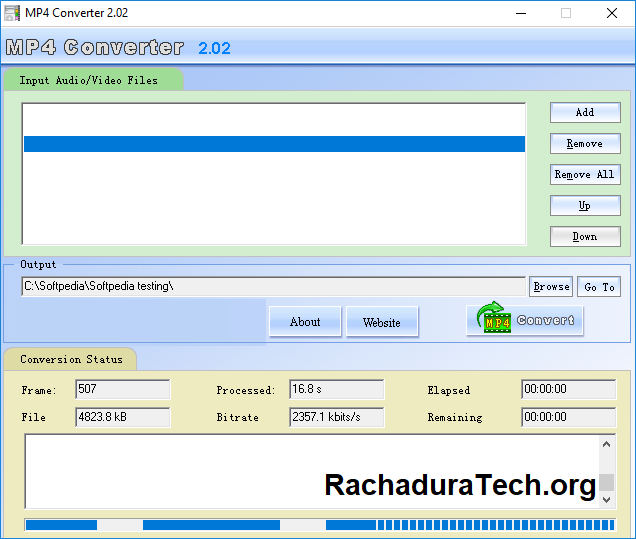Click the log scrollbar thumb
The image size is (636, 539).
pyautogui.click(x=606, y=482)
